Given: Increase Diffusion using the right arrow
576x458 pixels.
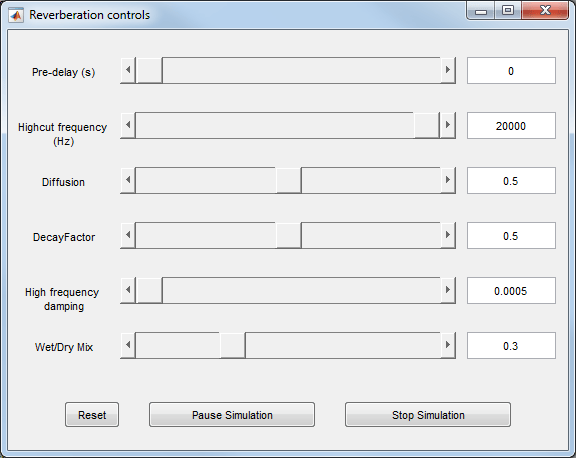Looking at the screenshot, I should point(448,180).
